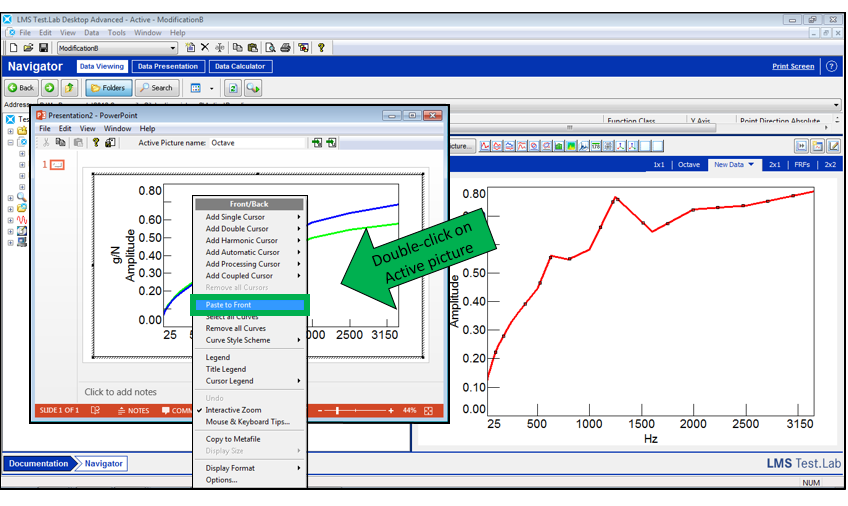
Task: Click the yellow help question mark icon
Action: tap(321, 47)
